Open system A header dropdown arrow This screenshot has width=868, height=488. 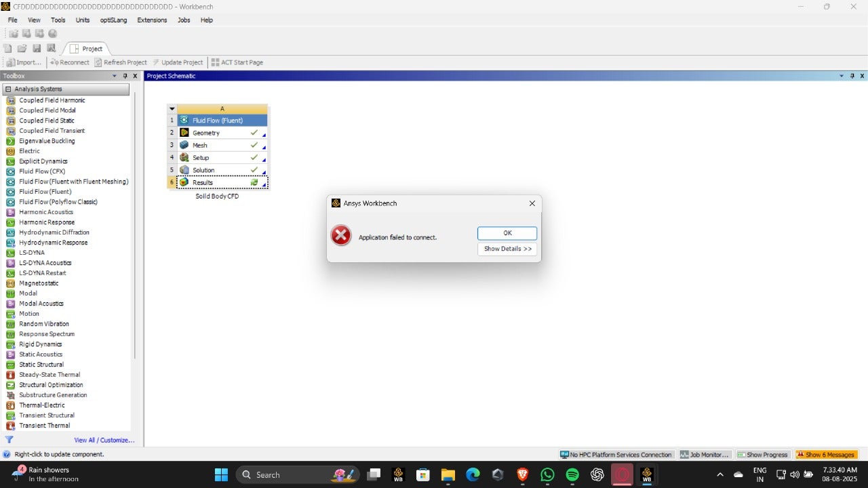tap(172, 108)
